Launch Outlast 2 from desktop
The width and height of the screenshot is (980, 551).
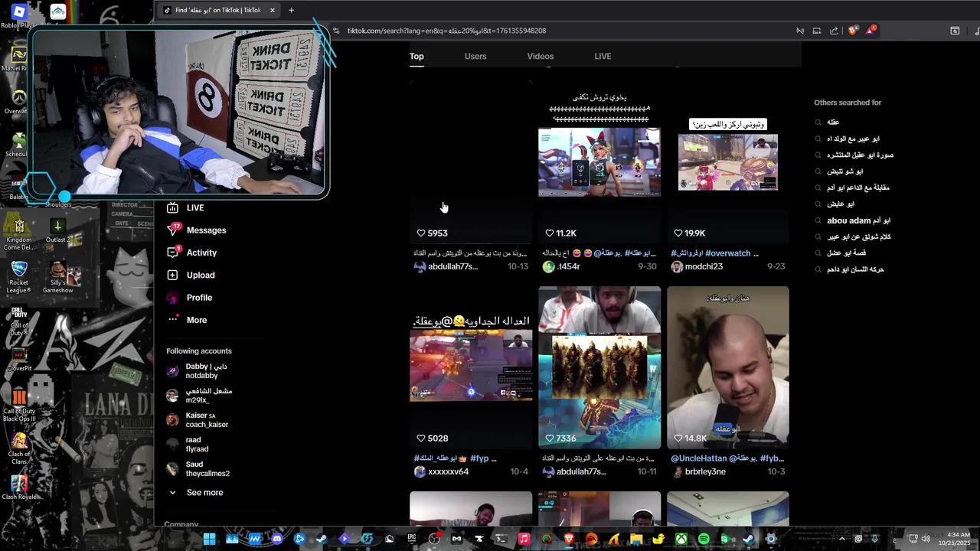(x=57, y=230)
